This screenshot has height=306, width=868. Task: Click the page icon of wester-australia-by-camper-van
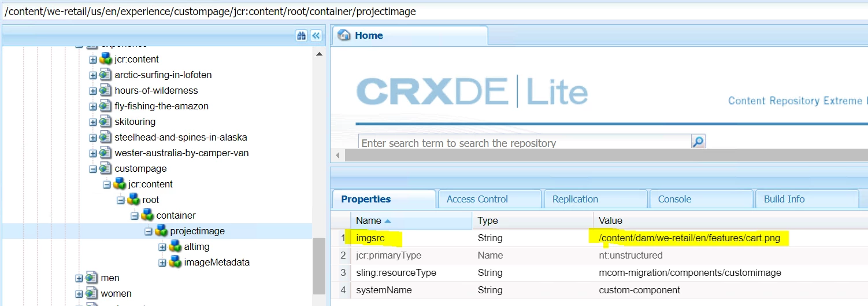pyautogui.click(x=106, y=153)
